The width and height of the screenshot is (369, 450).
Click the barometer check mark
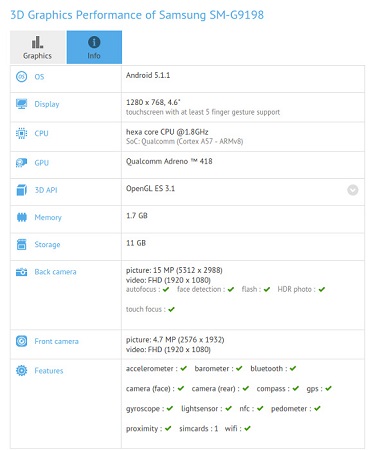point(239,368)
